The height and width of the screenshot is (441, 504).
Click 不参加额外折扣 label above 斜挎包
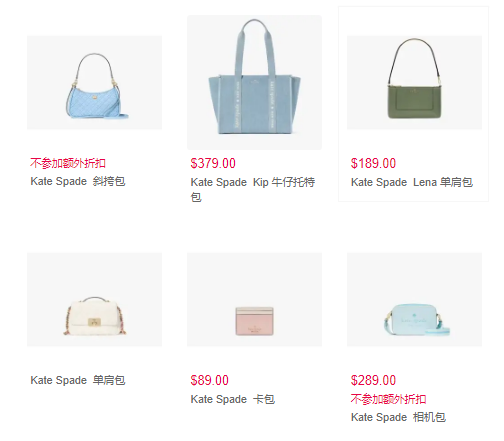click(68, 163)
